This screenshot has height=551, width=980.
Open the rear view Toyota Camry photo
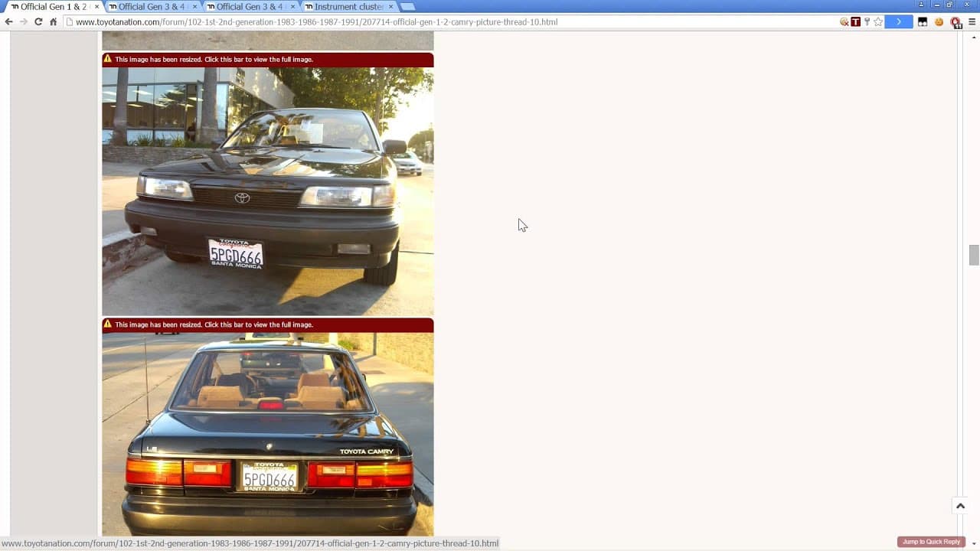click(x=268, y=434)
